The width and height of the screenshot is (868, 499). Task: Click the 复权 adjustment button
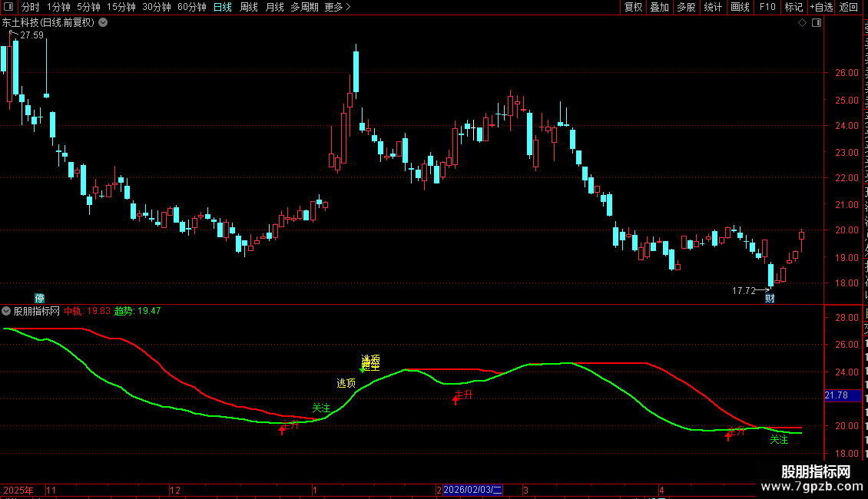coord(633,7)
